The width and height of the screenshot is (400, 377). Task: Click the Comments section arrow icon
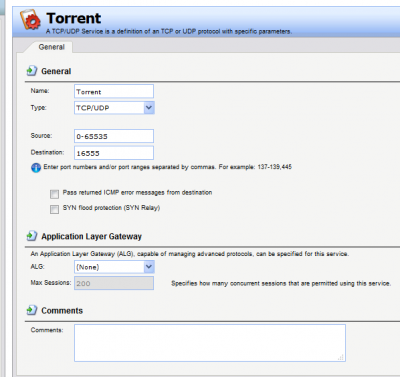coord(32,310)
